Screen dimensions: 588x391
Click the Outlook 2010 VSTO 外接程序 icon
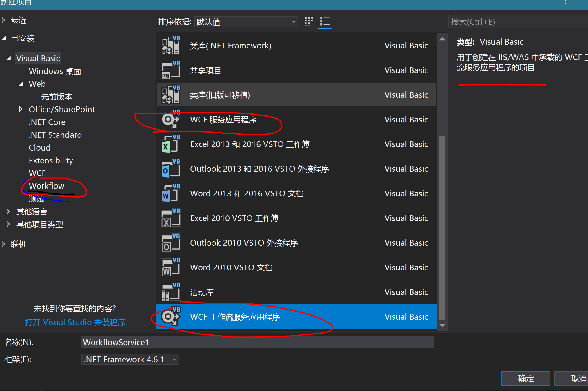click(171, 242)
